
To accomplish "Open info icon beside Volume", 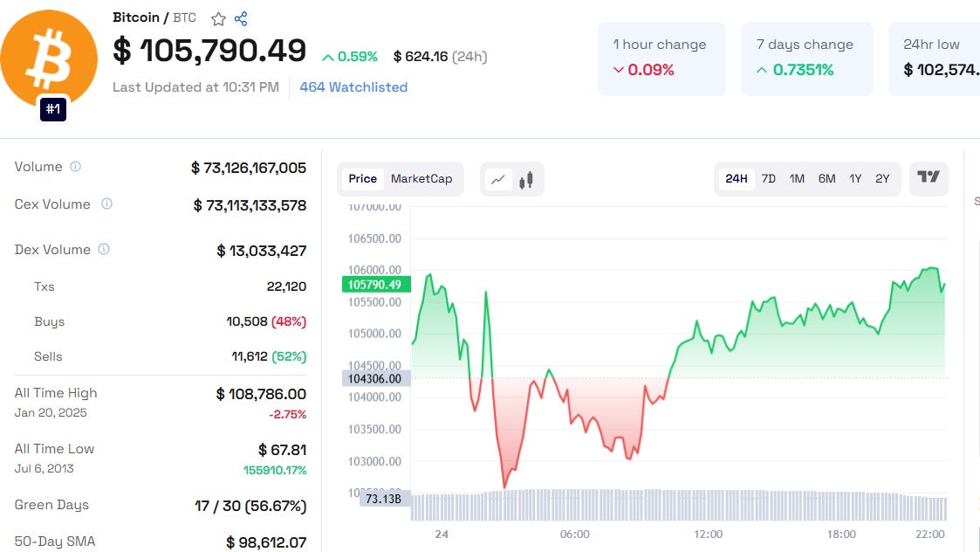I will pos(76,167).
